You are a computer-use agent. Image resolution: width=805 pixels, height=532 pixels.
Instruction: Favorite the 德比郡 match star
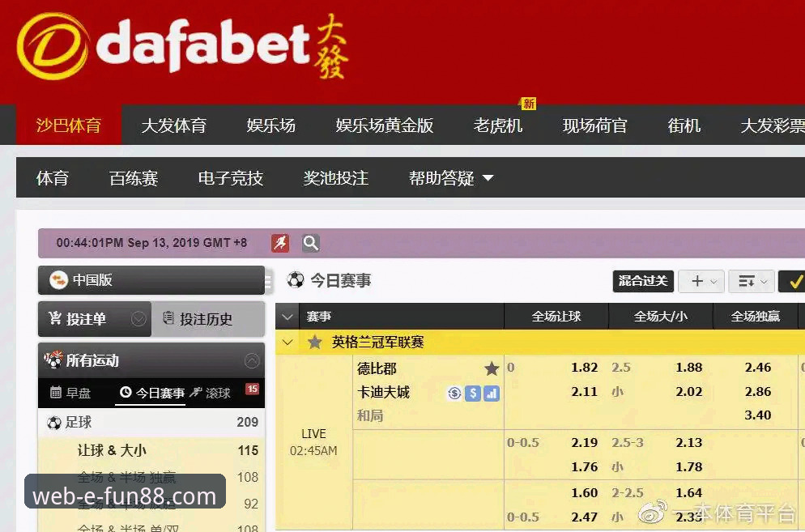click(492, 368)
